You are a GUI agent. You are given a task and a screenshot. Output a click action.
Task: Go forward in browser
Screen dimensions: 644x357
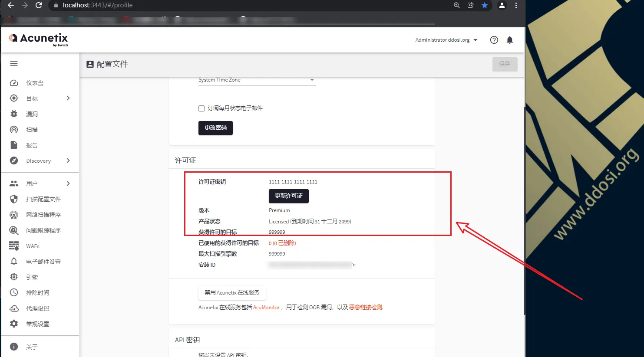(25, 5)
